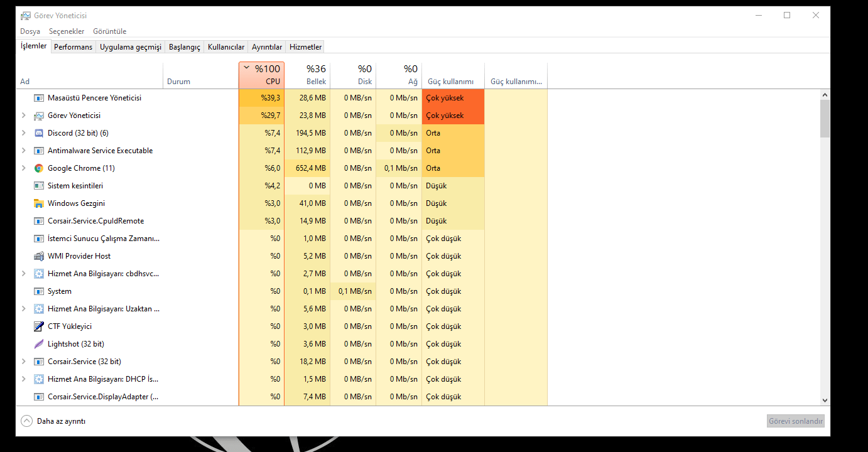
Task: Sort by the CPU column header
Action: pyautogui.click(x=262, y=75)
